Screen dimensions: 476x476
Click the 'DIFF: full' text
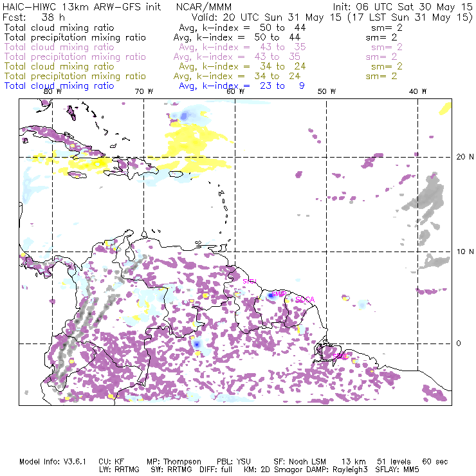pyautogui.click(x=216, y=470)
